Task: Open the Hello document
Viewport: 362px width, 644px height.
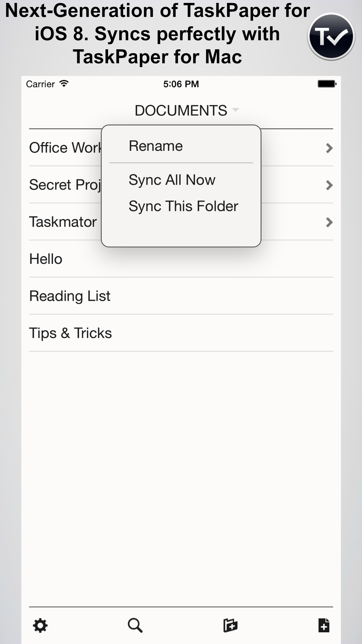Action: [181, 259]
